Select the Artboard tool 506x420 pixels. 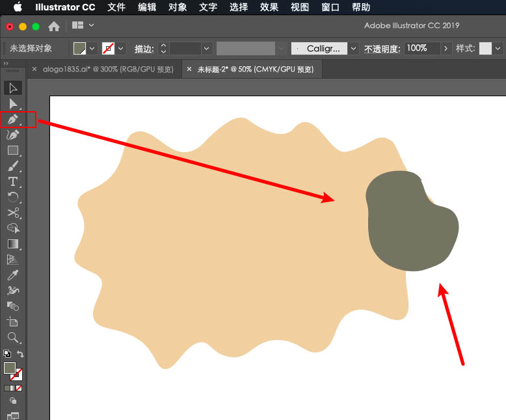tap(13, 322)
